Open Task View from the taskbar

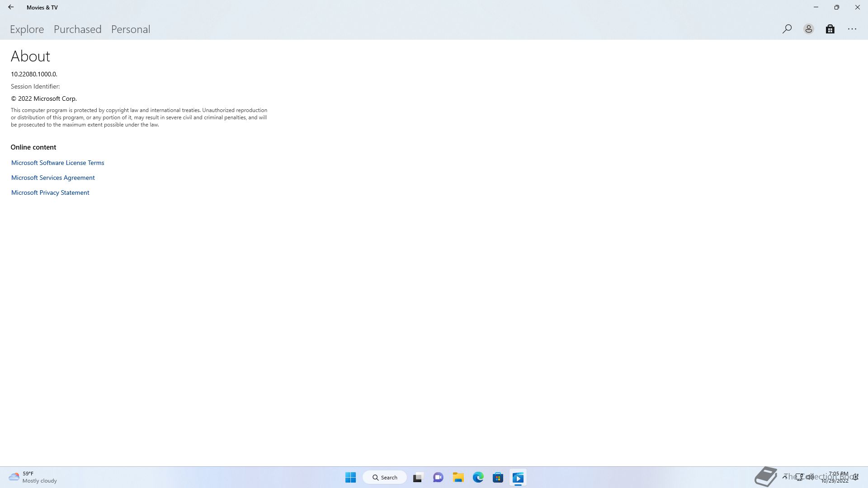tap(418, 477)
